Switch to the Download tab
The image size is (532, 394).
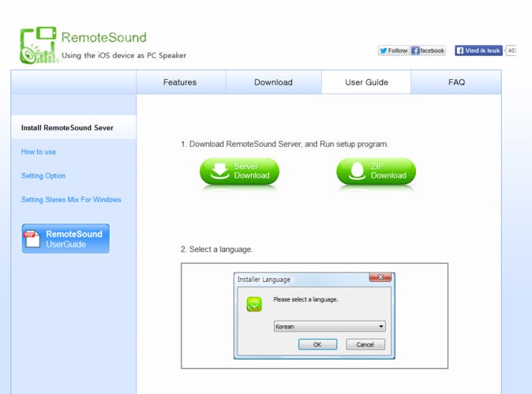click(273, 82)
